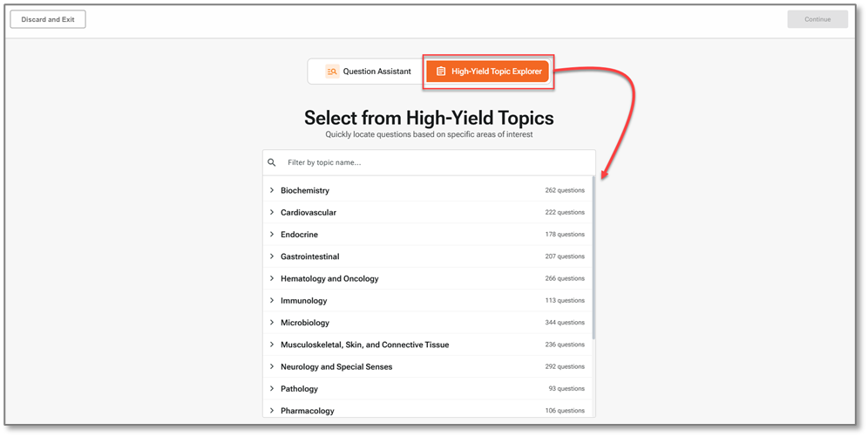Expand the Immunology topic chevron
Image resolution: width=868 pixels, height=437 pixels.
pos(272,301)
